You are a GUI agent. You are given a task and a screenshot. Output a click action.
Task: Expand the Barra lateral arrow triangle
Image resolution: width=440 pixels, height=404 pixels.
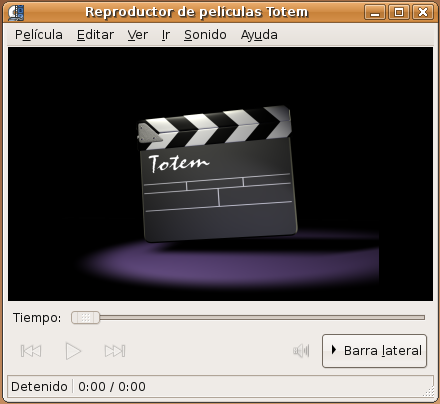click(334, 350)
